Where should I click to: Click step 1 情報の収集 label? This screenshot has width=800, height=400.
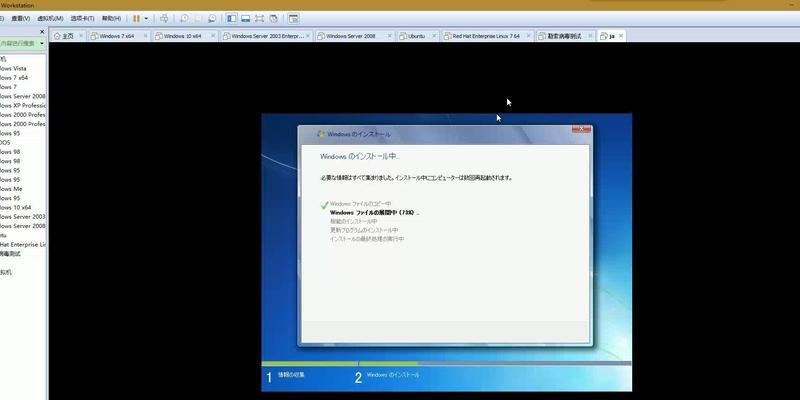[291, 375]
